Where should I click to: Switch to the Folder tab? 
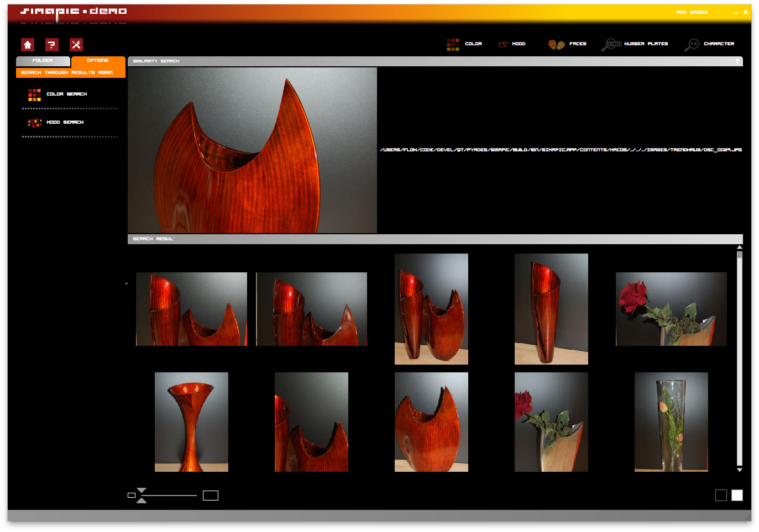[x=43, y=61]
